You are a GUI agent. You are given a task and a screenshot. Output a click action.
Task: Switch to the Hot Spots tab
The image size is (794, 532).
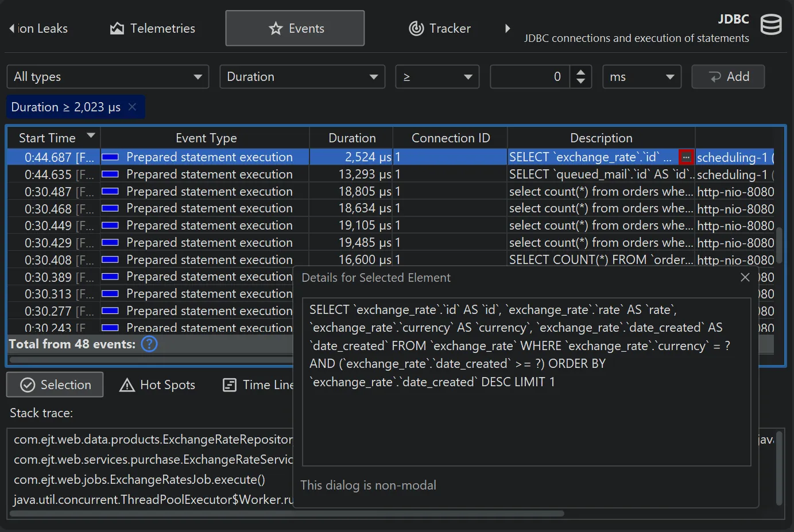click(x=158, y=385)
